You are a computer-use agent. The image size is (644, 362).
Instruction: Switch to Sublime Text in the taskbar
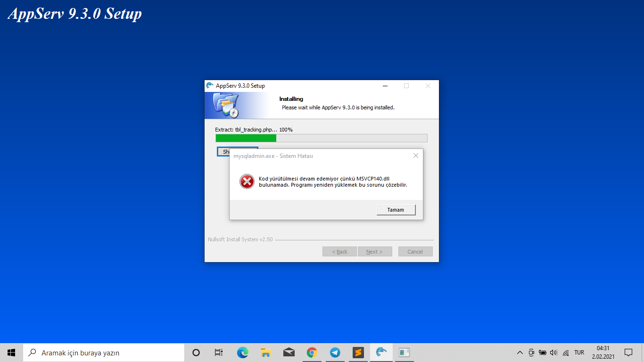[x=358, y=353]
